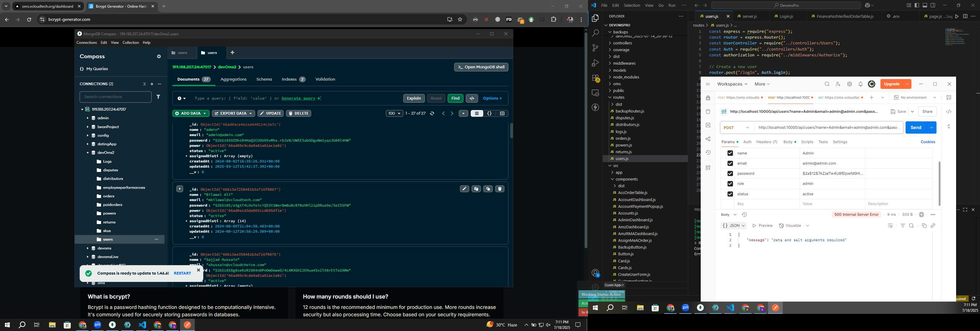
Task: Expand the controllers folder in Explorer
Action: pos(622,43)
